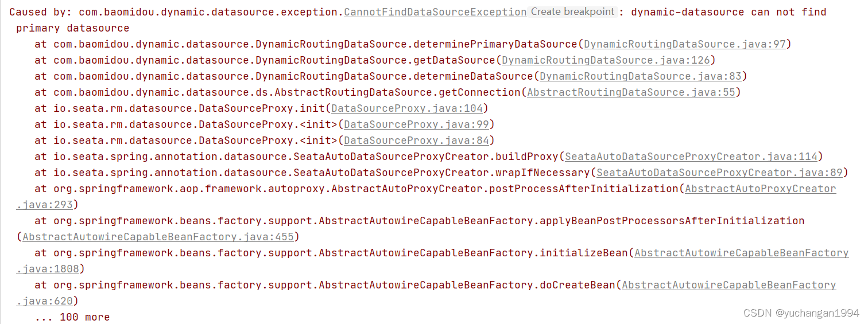The height and width of the screenshot is (324, 868).
Task: Click the '.java:620' wrapped link fragment
Action: point(44,301)
